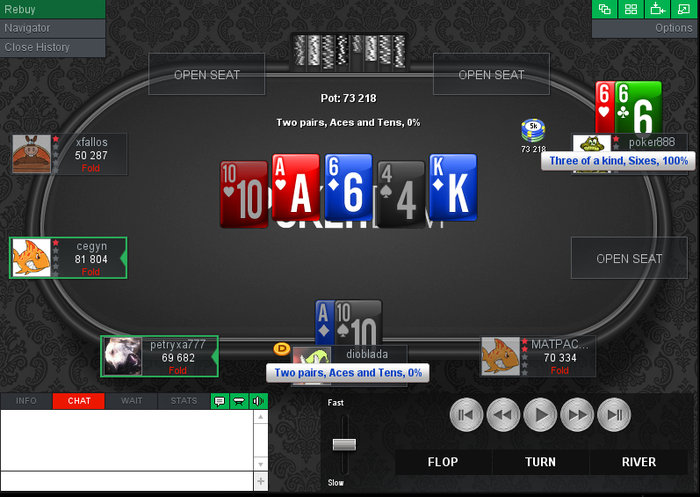Screen dimensions: 700x497
Task: Jump to the TURN street
Action: tap(540, 462)
